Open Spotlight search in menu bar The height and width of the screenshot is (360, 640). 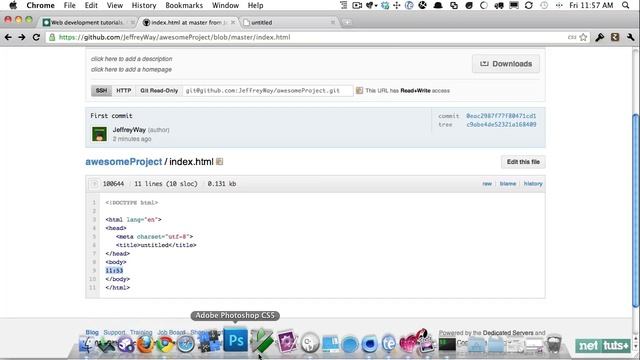point(626,5)
